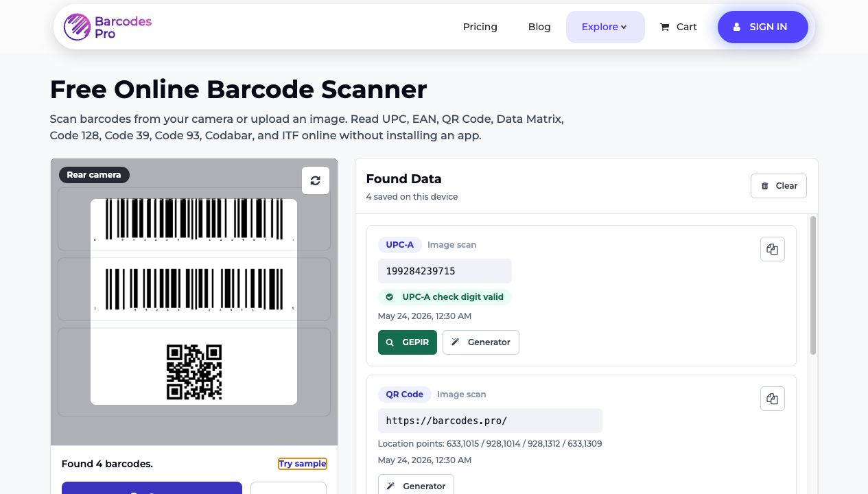Expand the Explore dropdown menu
This screenshot has width=868, height=494.
(605, 27)
